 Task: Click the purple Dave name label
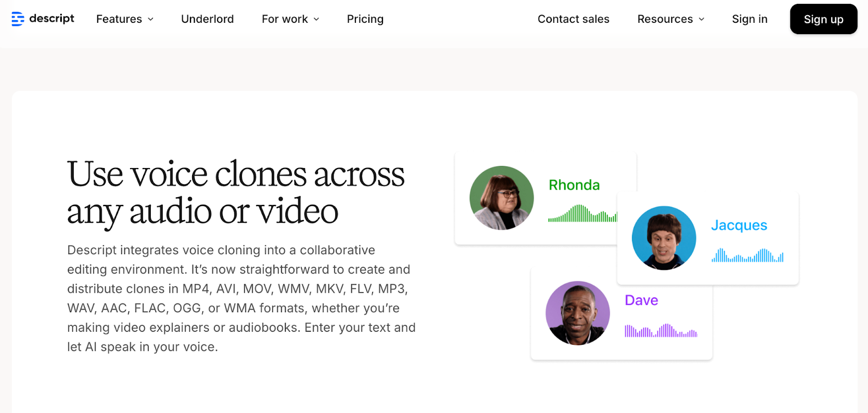click(x=641, y=300)
